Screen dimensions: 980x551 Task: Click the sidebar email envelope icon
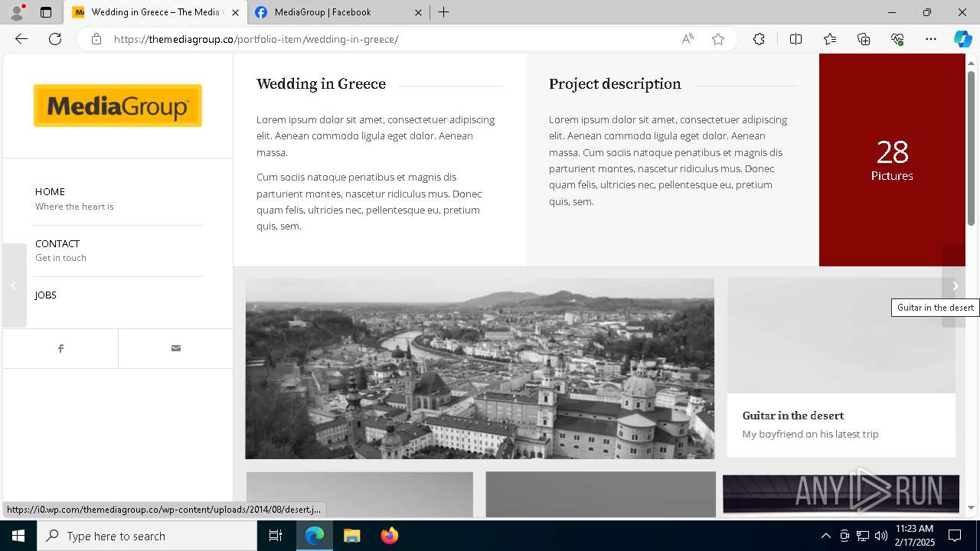(175, 348)
